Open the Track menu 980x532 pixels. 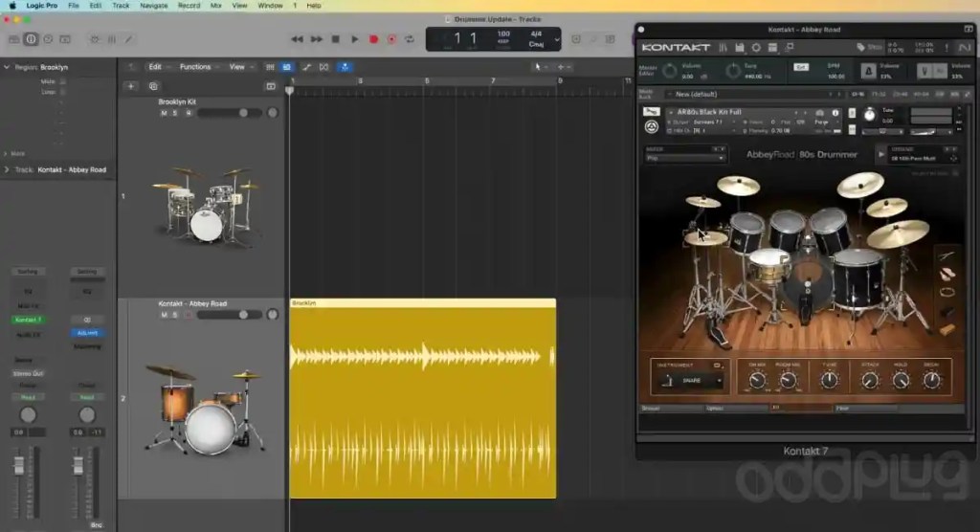pos(121,6)
